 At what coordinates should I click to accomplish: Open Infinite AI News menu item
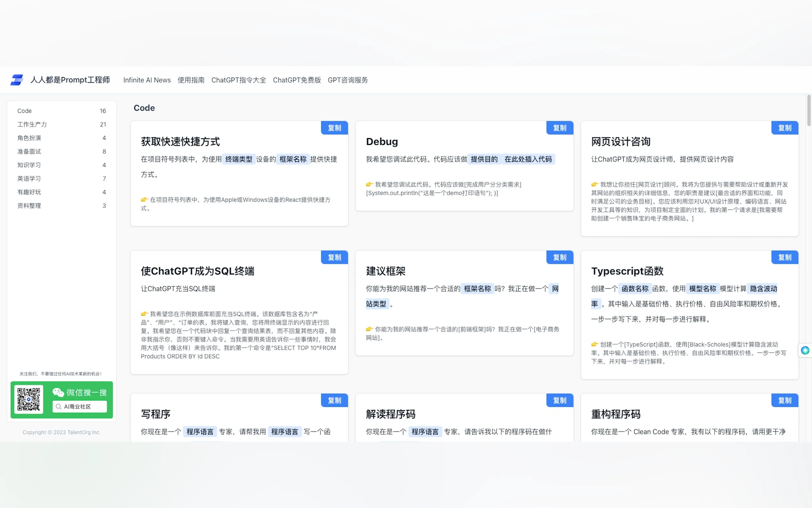(147, 80)
